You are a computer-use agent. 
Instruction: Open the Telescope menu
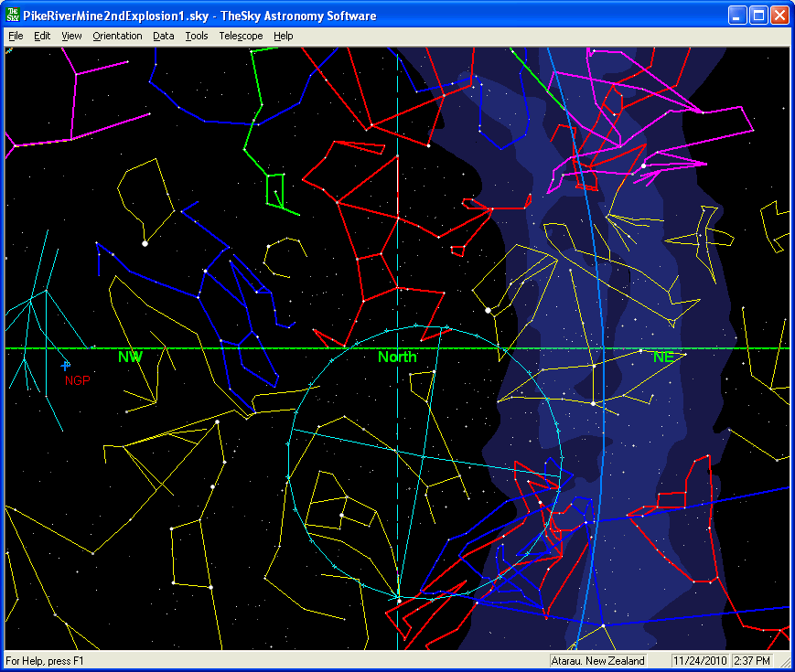point(240,36)
